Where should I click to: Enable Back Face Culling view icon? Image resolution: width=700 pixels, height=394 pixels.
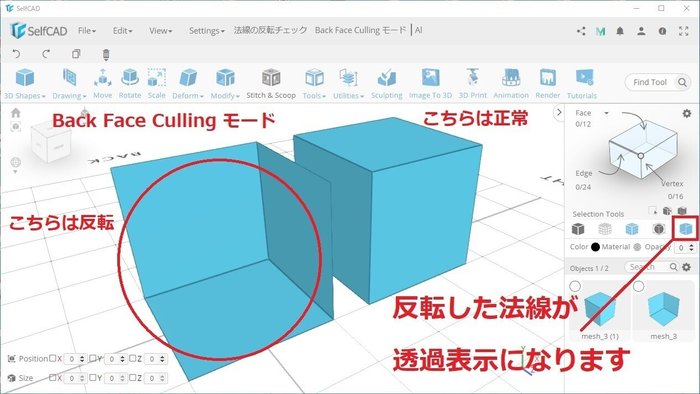686,229
